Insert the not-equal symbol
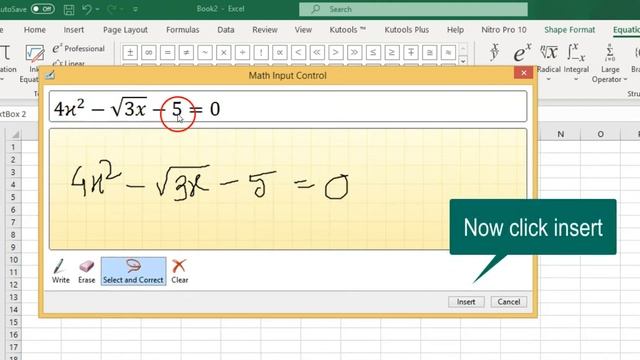Viewport: 640px width, 360px height. 186,52
